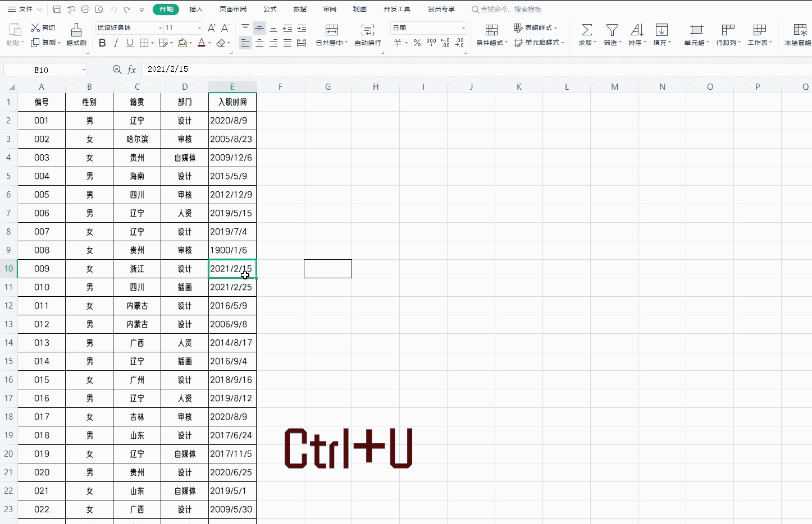Click the fx insert function icon
This screenshot has width=812, height=524.
tap(132, 70)
